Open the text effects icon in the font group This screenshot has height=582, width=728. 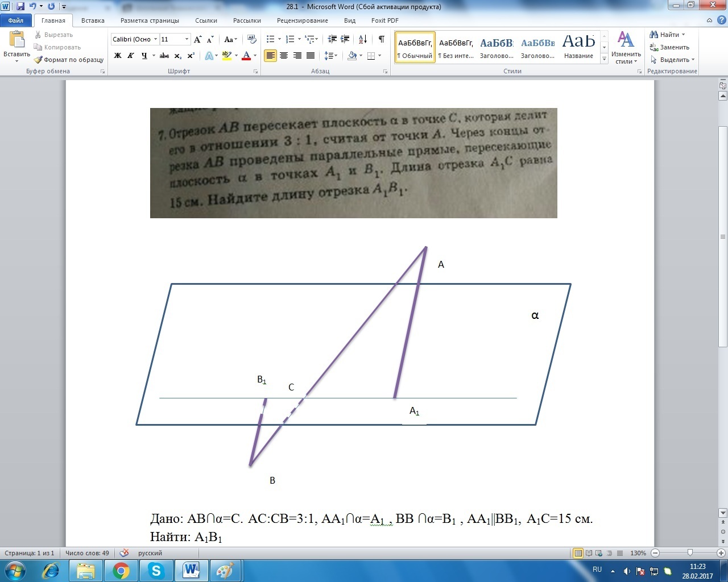(x=210, y=56)
